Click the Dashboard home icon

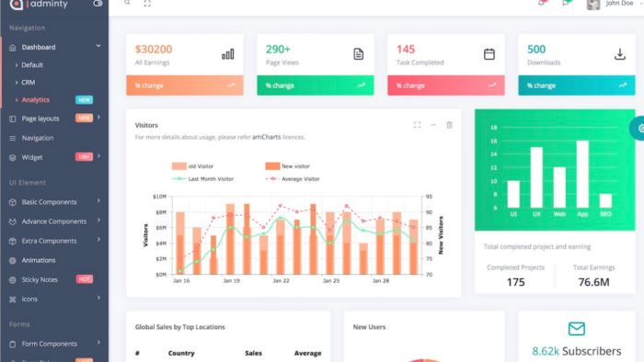pyautogui.click(x=13, y=48)
